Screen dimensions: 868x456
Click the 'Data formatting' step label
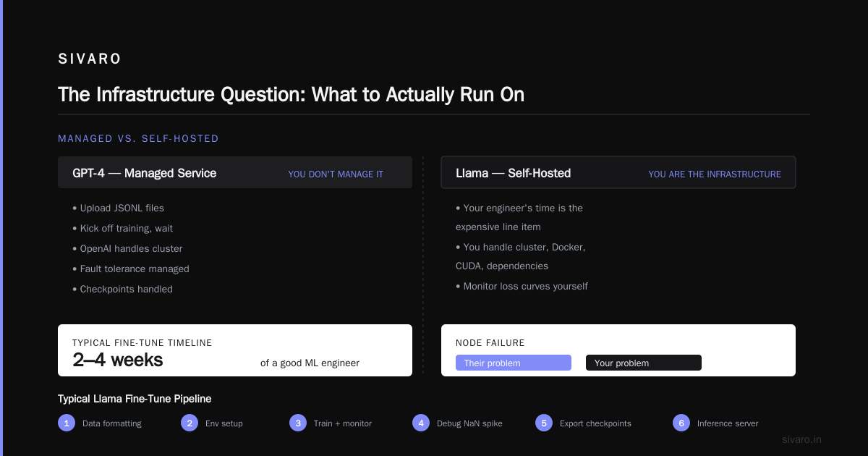point(112,423)
